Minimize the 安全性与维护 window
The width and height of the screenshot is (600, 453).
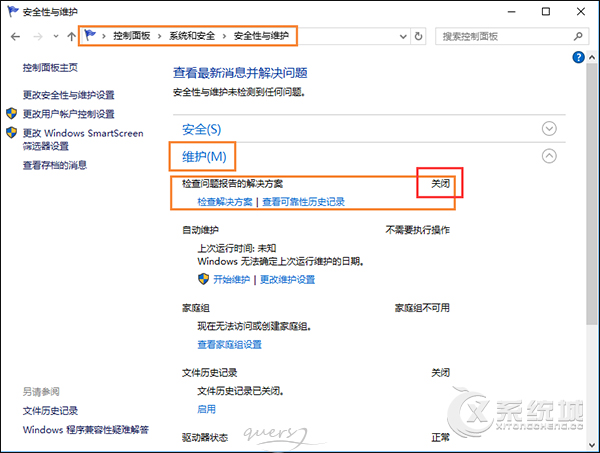[512, 12]
